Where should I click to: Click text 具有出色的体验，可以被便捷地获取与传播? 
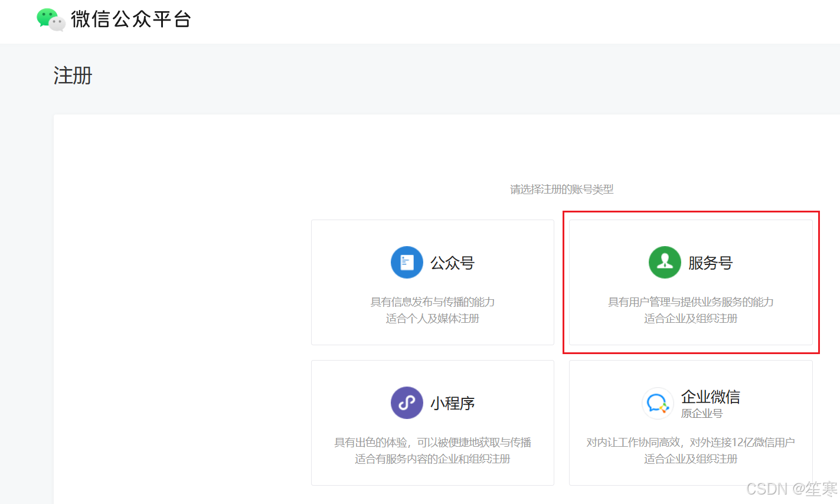pyautogui.click(x=433, y=443)
